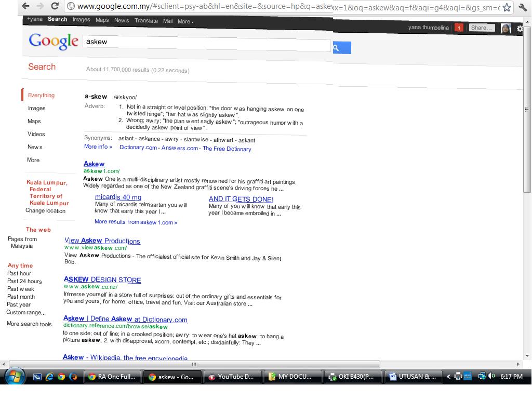Screen dimensions: 532x399
Task: Filter by Past month
Action: pos(21,297)
